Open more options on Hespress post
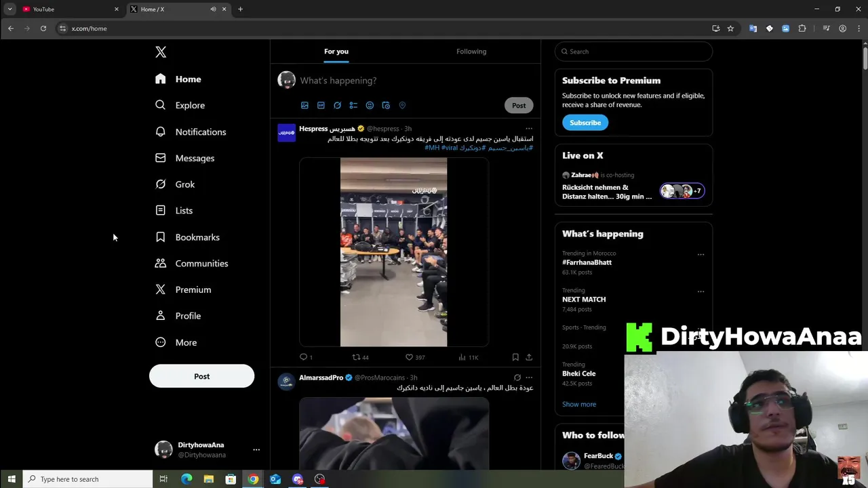The height and width of the screenshot is (488, 868). tap(529, 129)
